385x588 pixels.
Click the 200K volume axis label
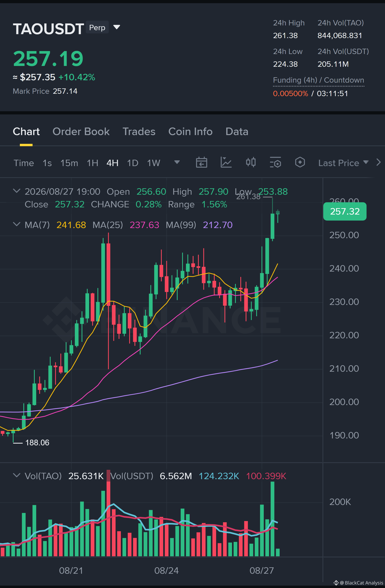pyautogui.click(x=340, y=502)
